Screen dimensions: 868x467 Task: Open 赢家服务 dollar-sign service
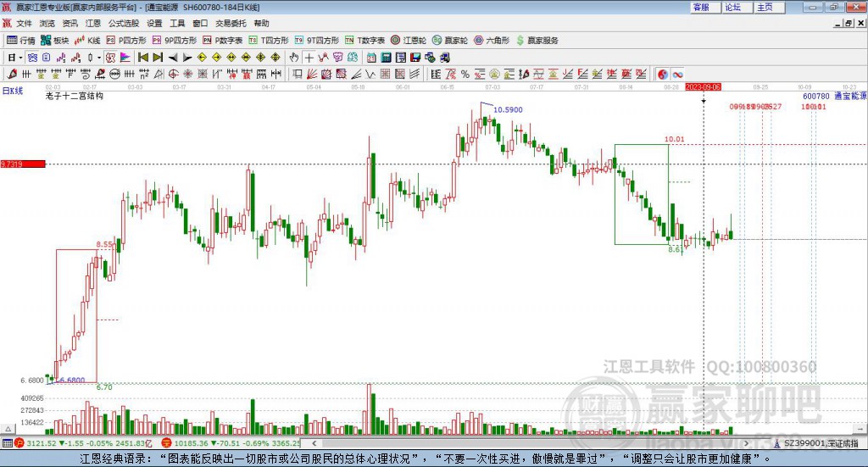[x=537, y=41]
